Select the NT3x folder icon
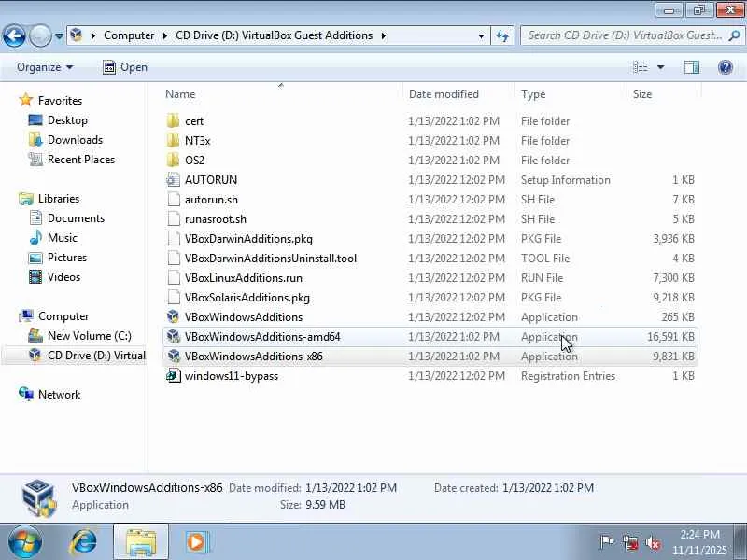 (174, 141)
